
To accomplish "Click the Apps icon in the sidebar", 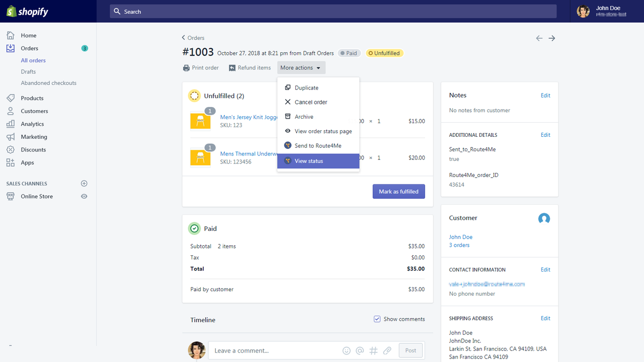I will pyautogui.click(x=11, y=162).
